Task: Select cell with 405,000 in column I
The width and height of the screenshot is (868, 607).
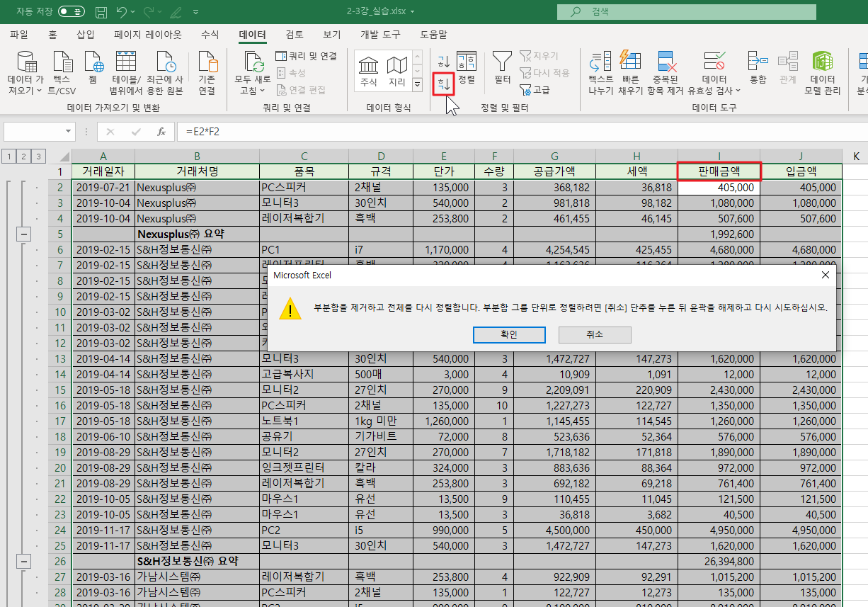Action: tap(719, 188)
